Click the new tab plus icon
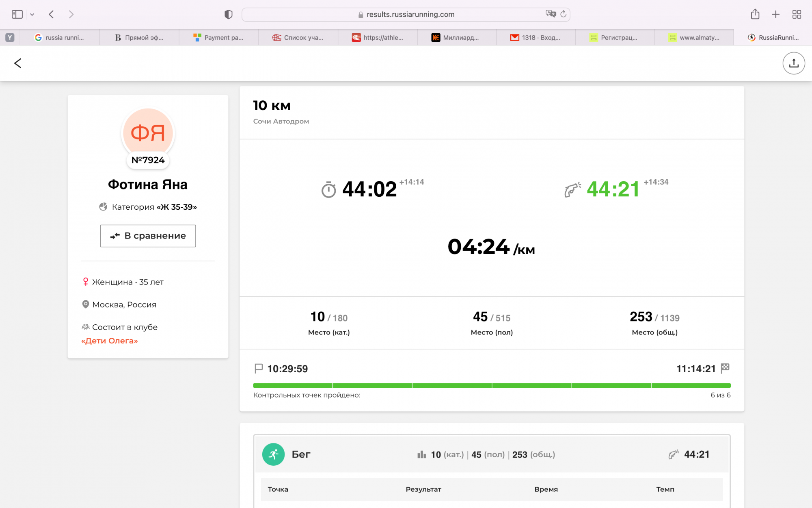Viewport: 812px width, 508px height. coord(775,15)
